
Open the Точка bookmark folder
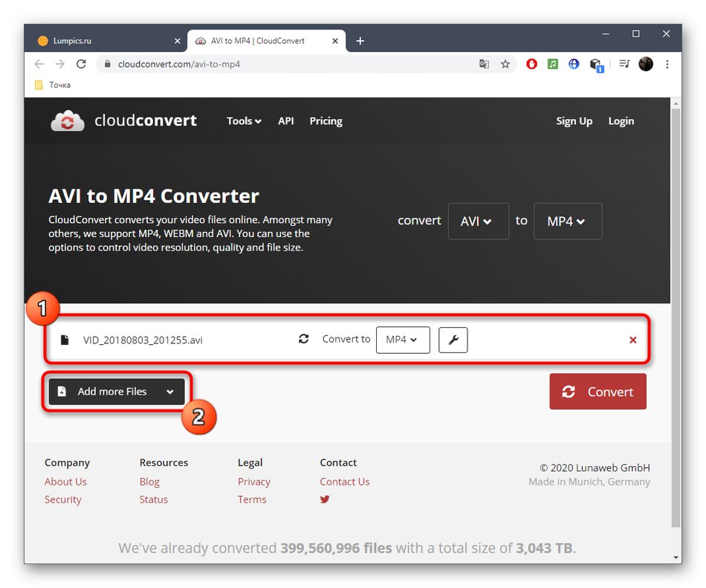click(53, 85)
